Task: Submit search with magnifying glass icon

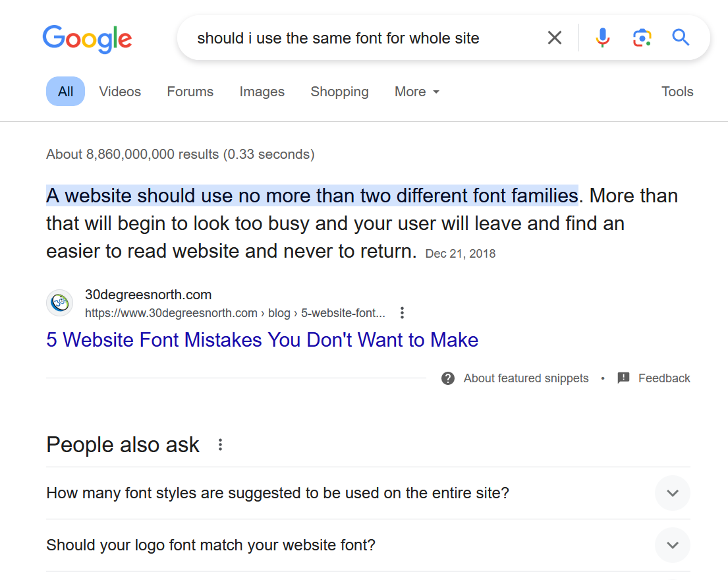Action: tap(681, 38)
